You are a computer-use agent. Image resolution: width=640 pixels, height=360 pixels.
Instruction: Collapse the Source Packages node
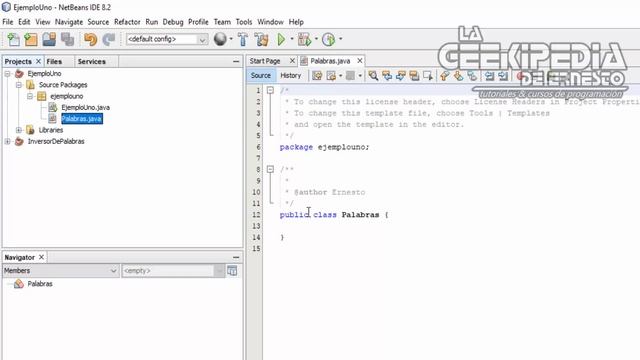coord(19,85)
